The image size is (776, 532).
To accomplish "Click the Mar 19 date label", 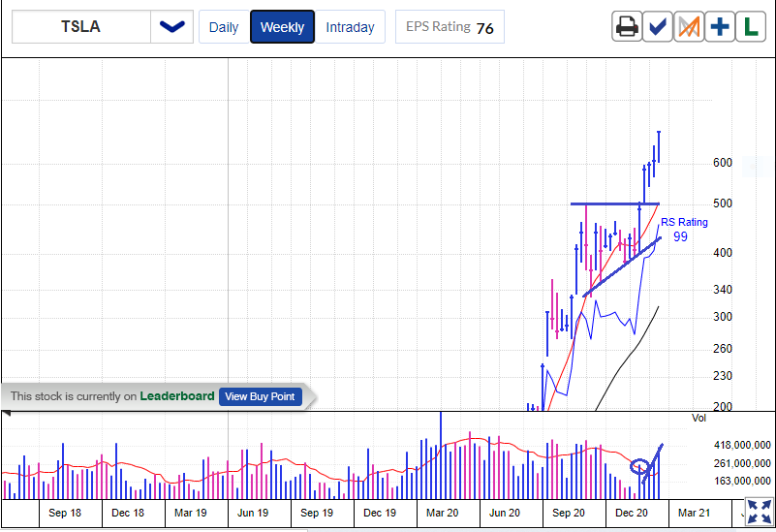I will coord(191,513).
